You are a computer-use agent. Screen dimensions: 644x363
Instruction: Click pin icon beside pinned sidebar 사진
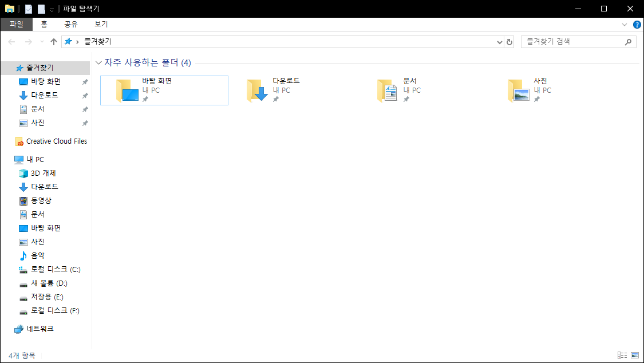85,123
